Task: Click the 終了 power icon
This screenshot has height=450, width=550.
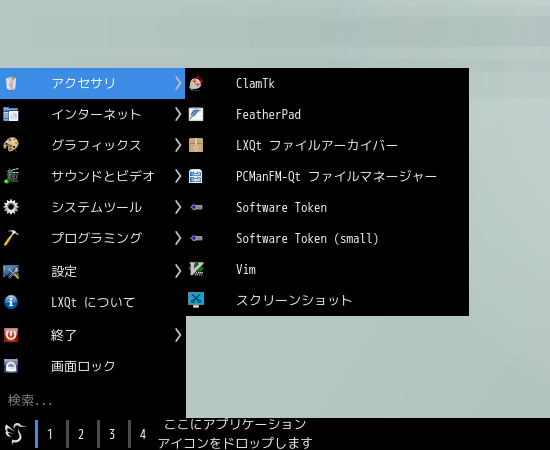Action: click(11, 335)
